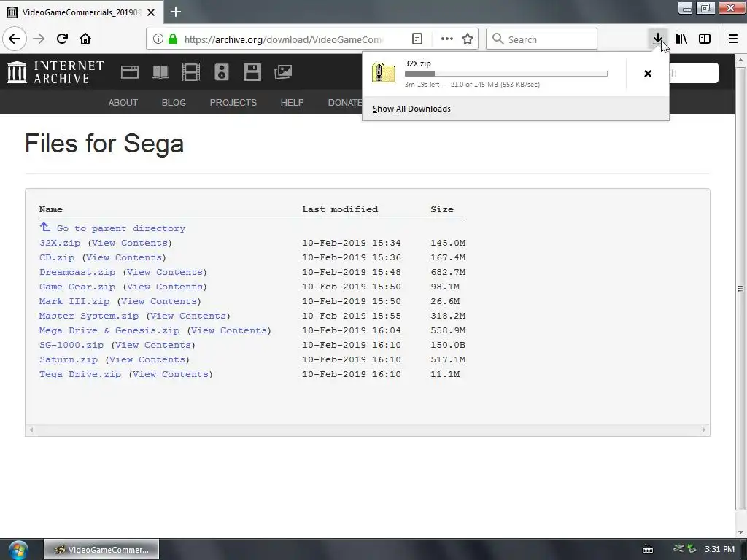Open the Library bookshelf icon
The height and width of the screenshot is (560, 747).
click(x=681, y=39)
